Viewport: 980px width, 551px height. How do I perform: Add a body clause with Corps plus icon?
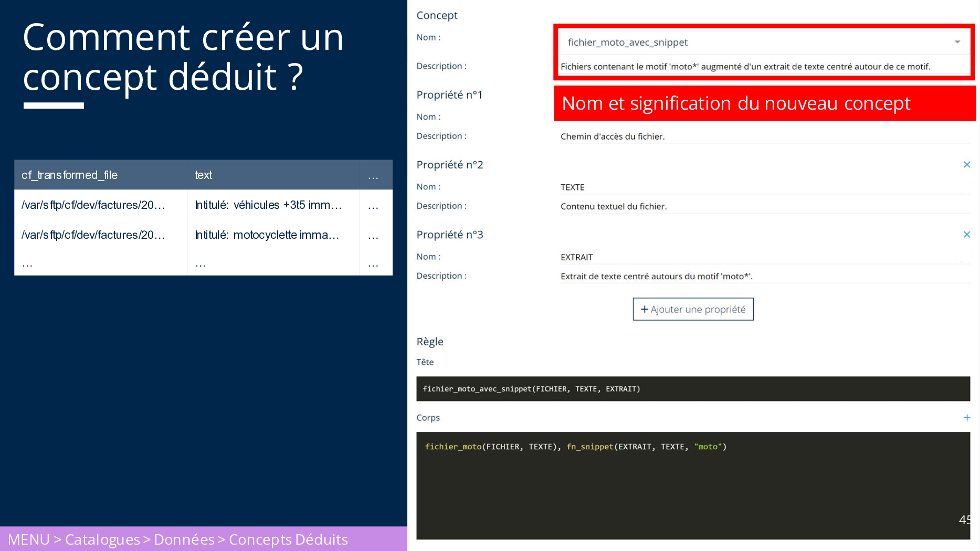[966, 418]
